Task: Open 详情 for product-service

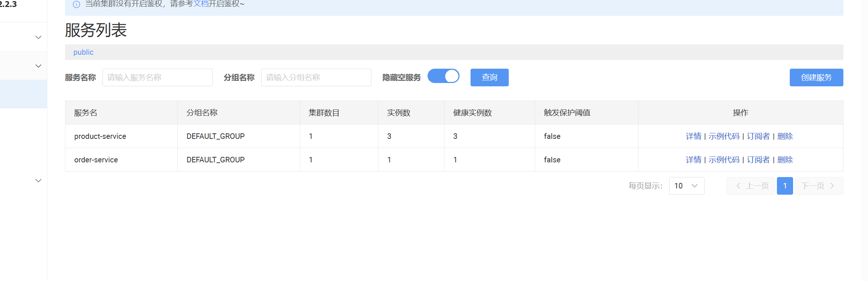Action: point(694,136)
